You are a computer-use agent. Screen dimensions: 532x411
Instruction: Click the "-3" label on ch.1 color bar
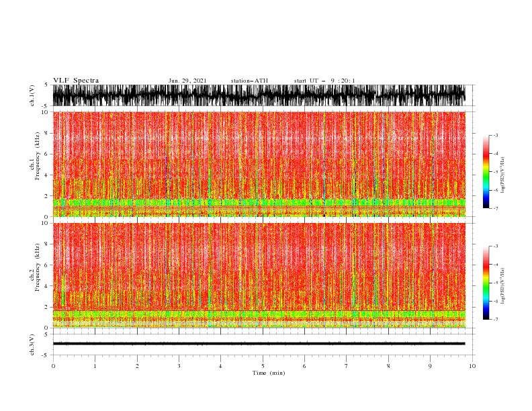[496, 135]
